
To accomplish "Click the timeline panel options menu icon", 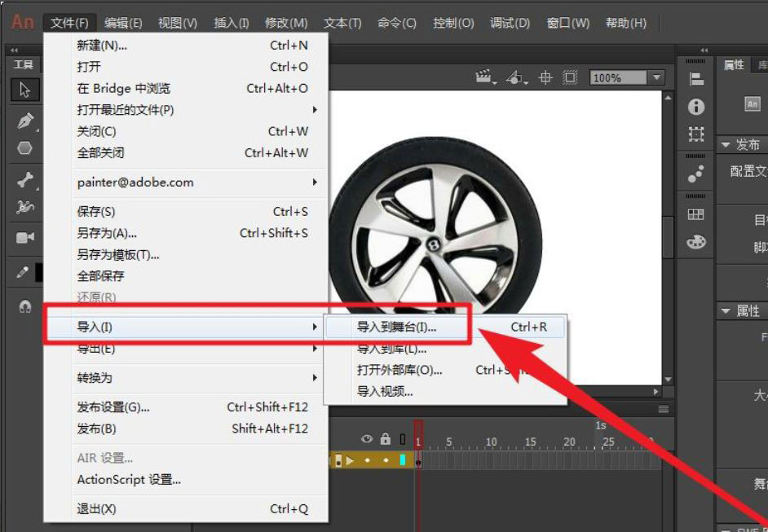I will [664, 409].
